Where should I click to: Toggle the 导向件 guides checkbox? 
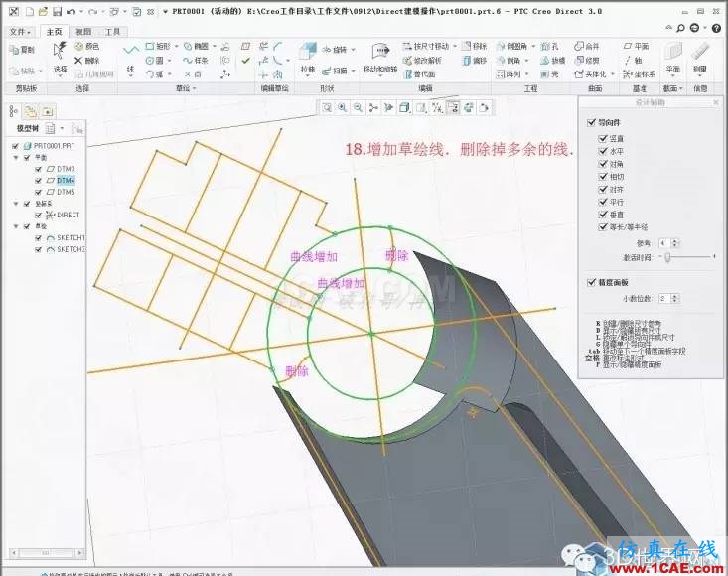(591, 122)
